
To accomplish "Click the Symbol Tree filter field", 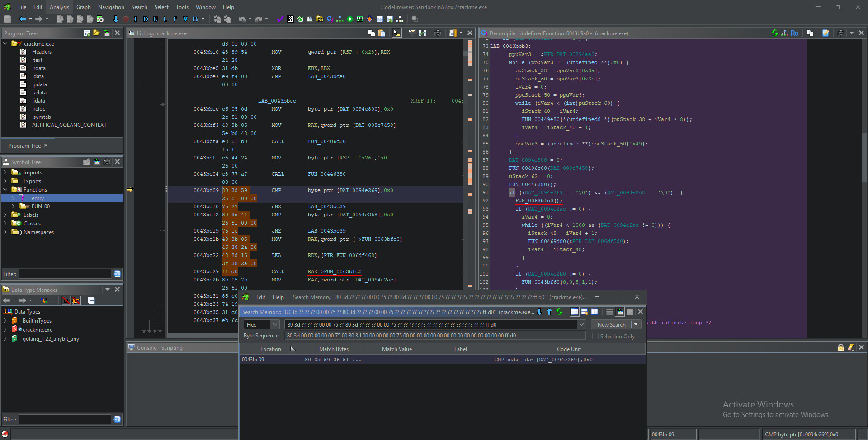I will [65, 274].
